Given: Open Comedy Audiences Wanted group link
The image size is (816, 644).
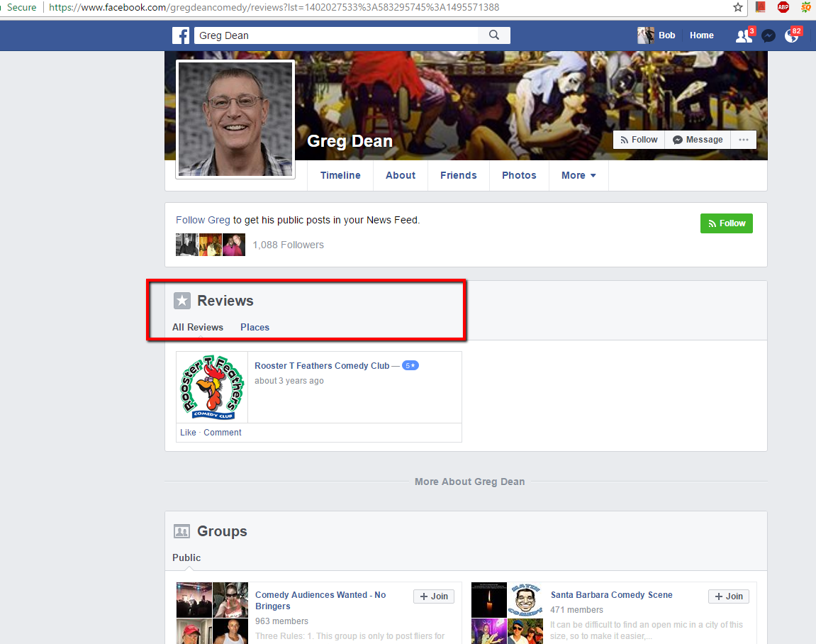Looking at the screenshot, I should [320, 600].
